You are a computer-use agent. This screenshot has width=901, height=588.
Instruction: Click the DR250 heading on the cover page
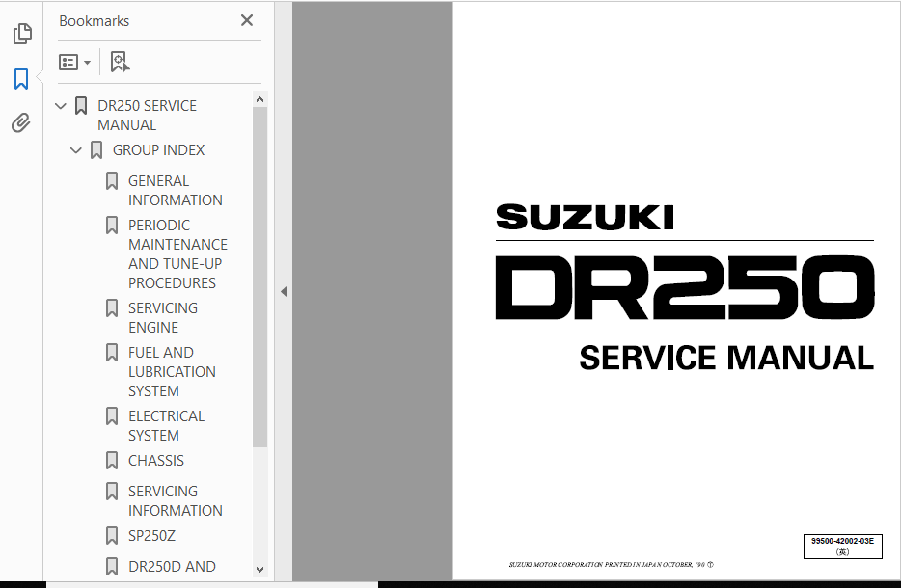685,287
